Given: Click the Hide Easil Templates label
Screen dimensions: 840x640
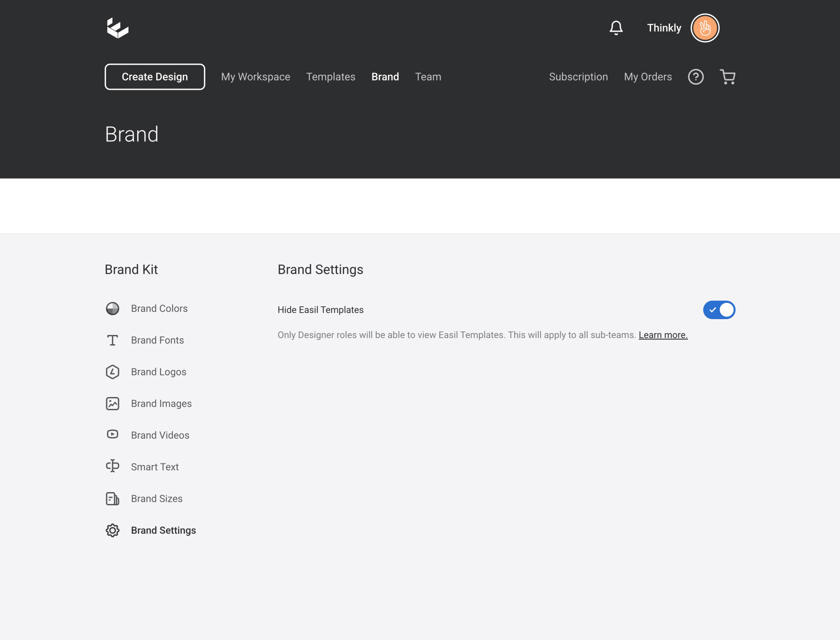Looking at the screenshot, I should pos(321,310).
